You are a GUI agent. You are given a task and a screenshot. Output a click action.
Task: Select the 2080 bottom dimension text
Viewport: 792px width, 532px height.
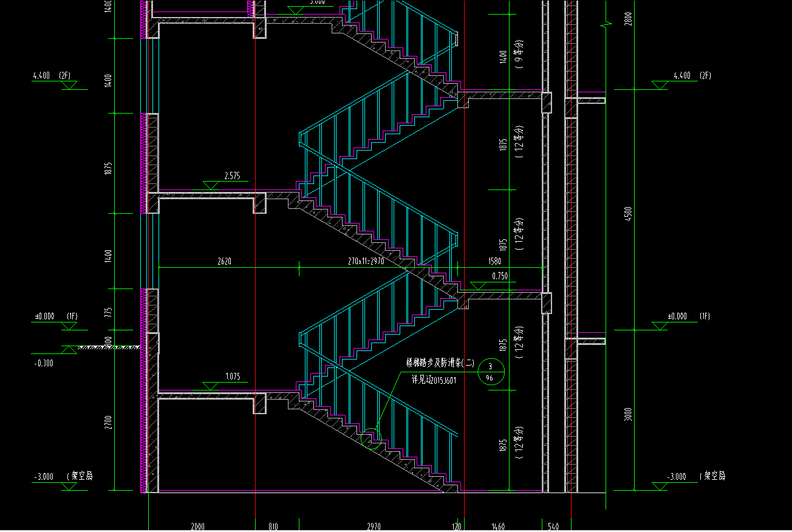tap(197, 527)
